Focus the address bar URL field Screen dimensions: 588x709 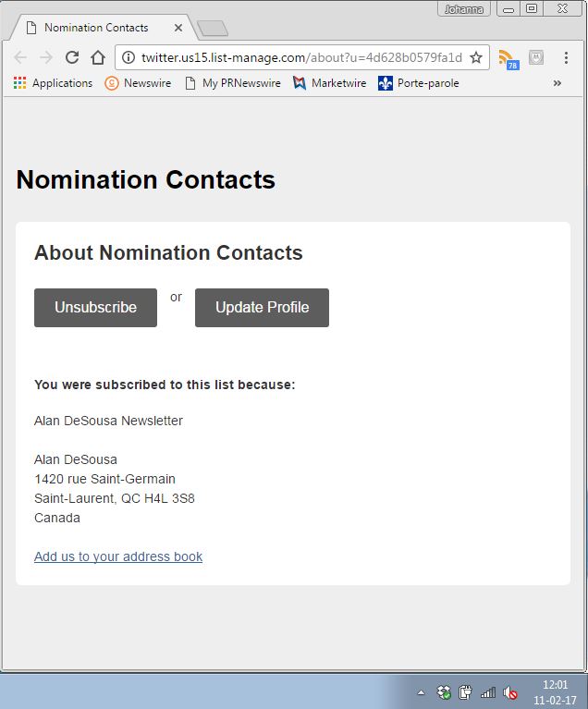tap(296, 57)
